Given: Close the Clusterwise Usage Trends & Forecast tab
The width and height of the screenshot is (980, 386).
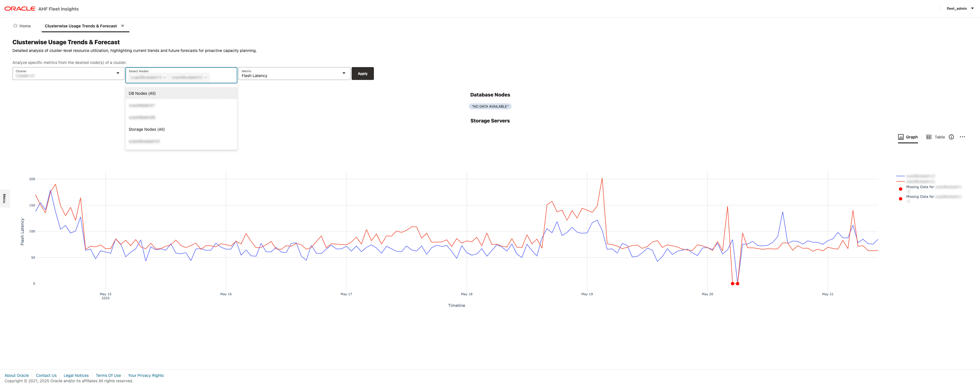Looking at the screenshot, I should (x=123, y=25).
